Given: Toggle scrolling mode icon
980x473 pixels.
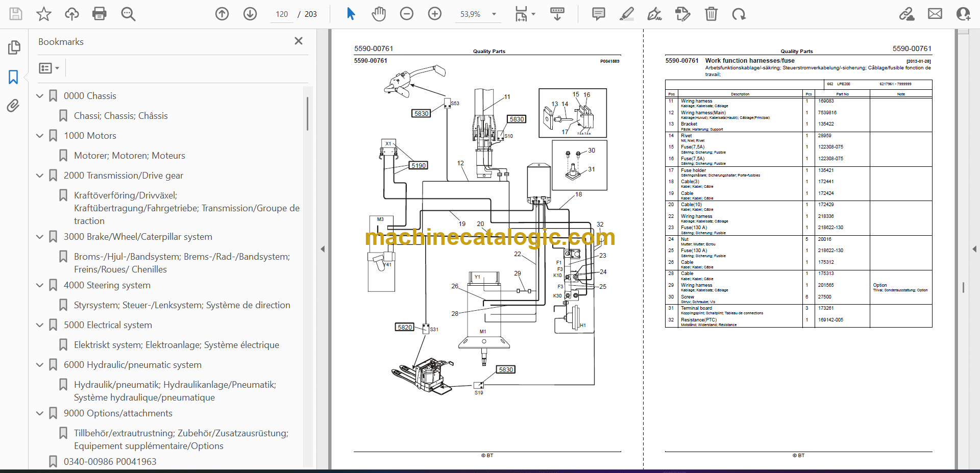Looking at the screenshot, I should point(557,14).
